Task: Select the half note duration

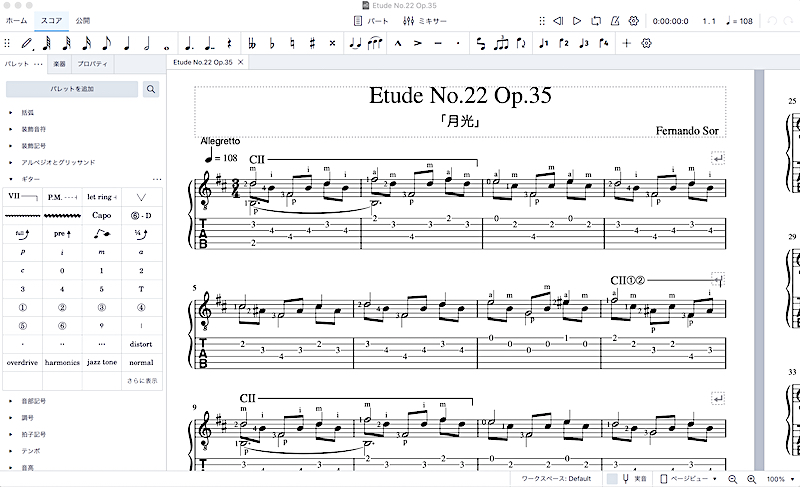Action: coord(147,44)
